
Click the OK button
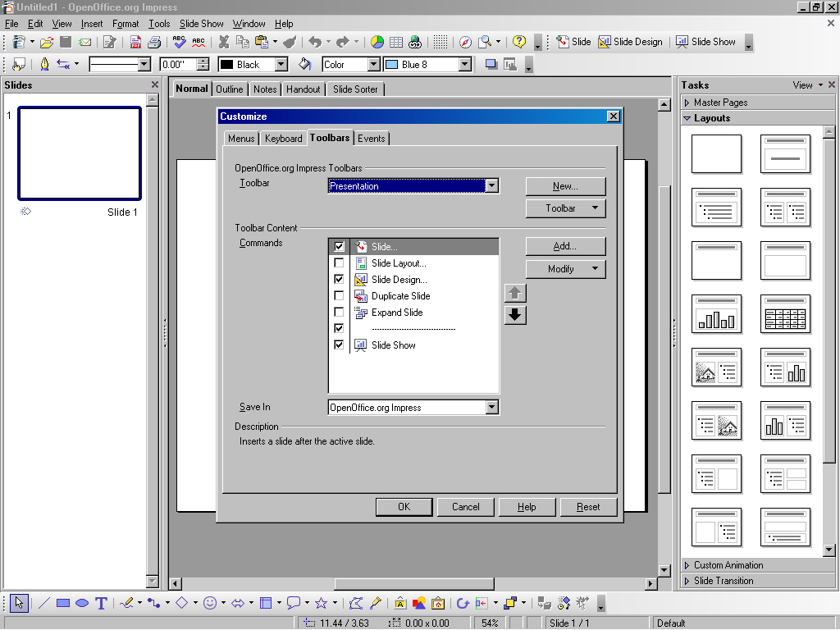pos(404,507)
